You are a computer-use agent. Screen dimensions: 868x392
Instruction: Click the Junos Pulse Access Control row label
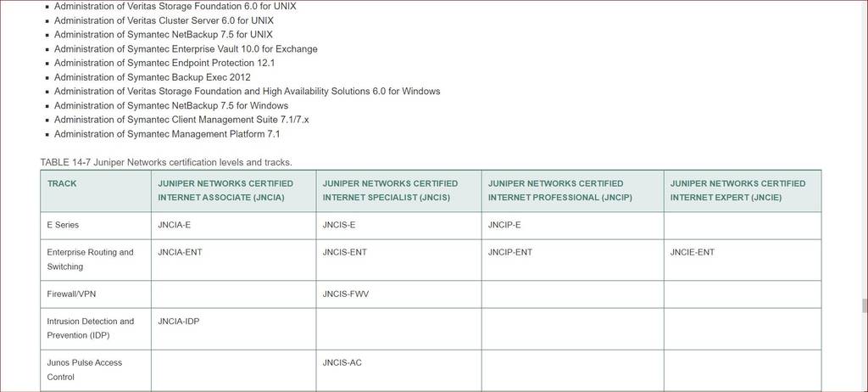[x=85, y=370]
